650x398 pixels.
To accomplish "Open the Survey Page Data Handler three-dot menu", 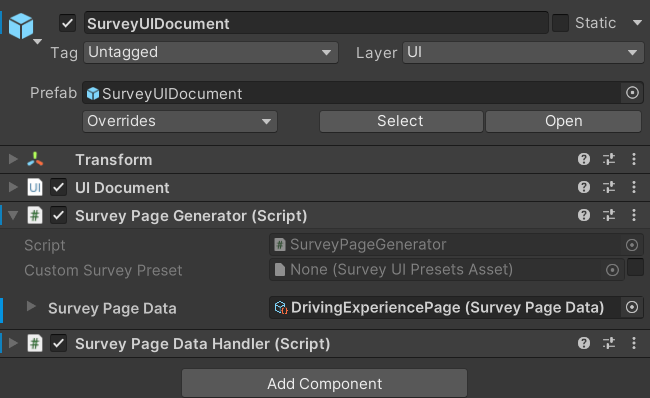I will pyautogui.click(x=633, y=343).
